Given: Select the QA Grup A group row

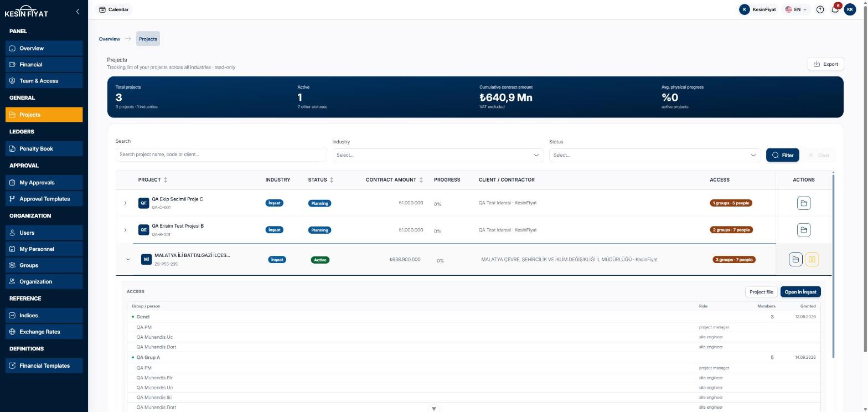Looking at the screenshot, I should (x=473, y=358).
